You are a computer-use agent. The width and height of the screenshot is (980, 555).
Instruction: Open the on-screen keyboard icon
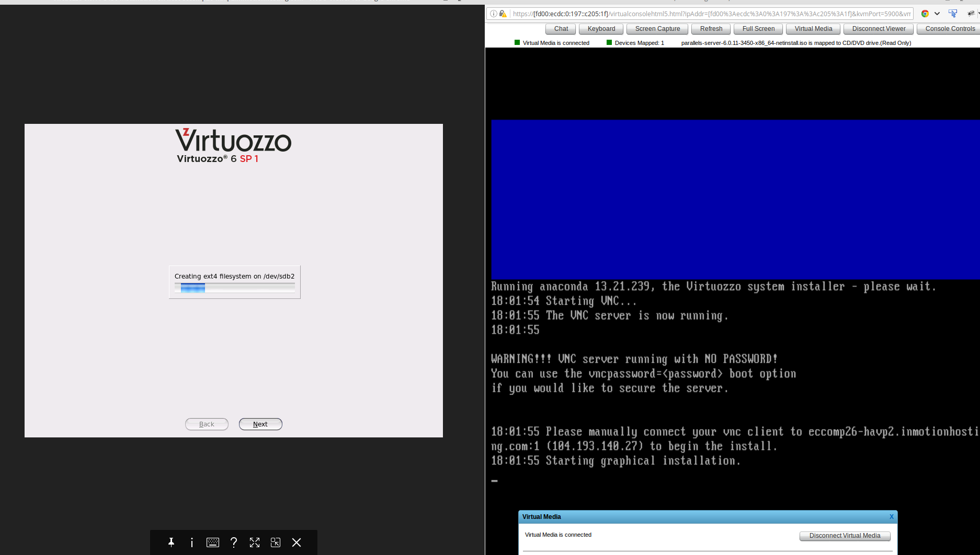click(x=213, y=542)
